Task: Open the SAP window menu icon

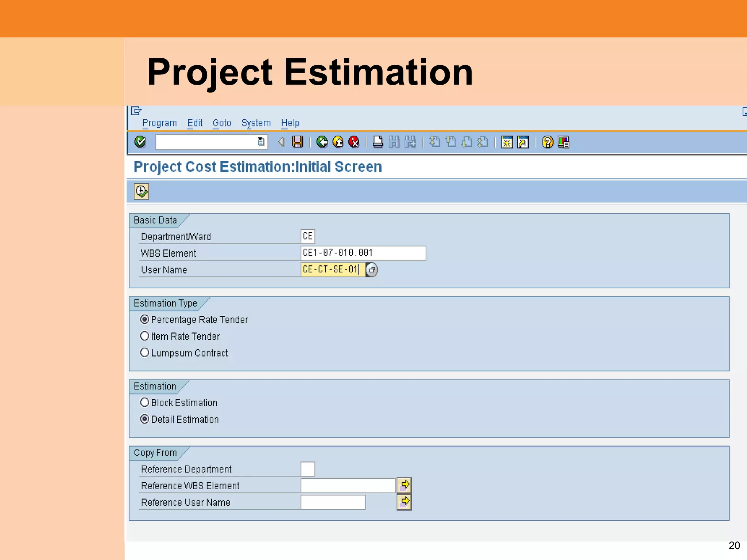Action: pos(136,110)
